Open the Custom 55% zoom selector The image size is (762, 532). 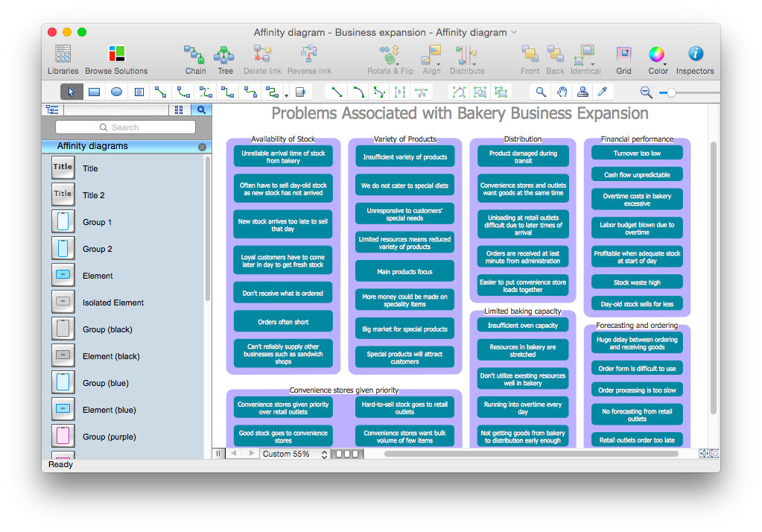(x=296, y=454)
